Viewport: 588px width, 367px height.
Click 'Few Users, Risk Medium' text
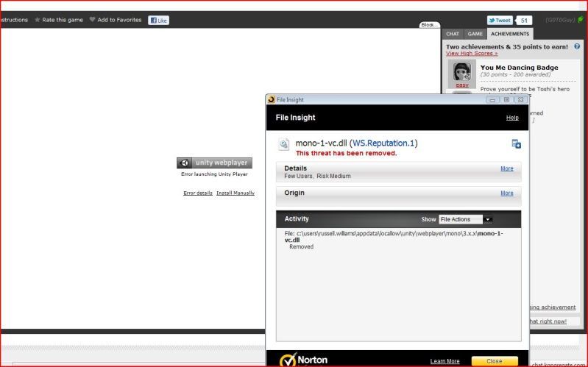(x=317, y=176)
